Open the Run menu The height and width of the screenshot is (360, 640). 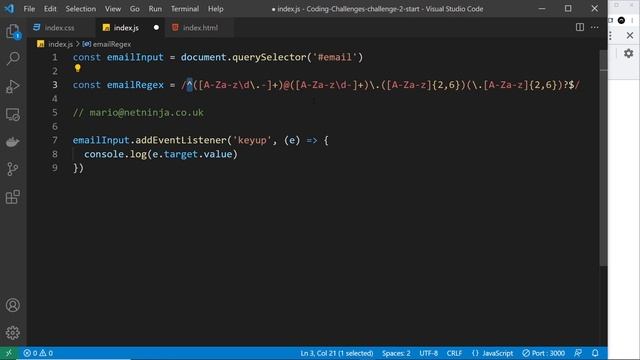155,9
